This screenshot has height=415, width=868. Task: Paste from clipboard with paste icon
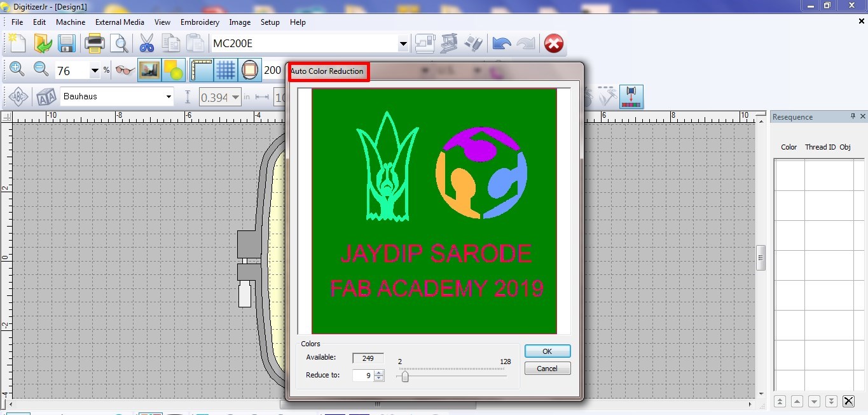[x=194, y=43]
